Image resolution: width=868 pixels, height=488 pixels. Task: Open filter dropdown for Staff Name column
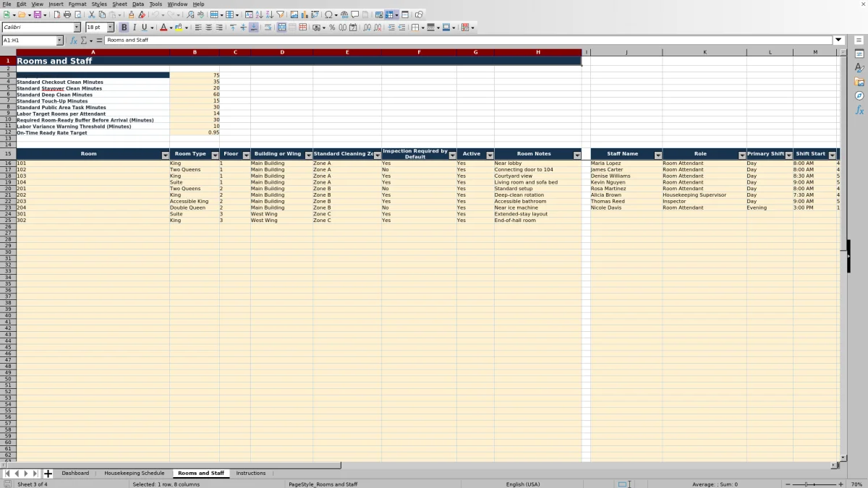(658, 155)
